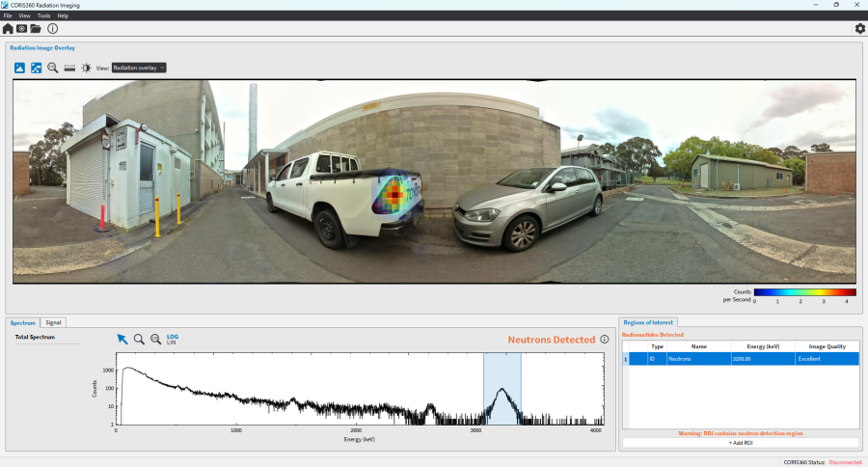Open application settings gear

pyautogui.click(x=859, y=28)
